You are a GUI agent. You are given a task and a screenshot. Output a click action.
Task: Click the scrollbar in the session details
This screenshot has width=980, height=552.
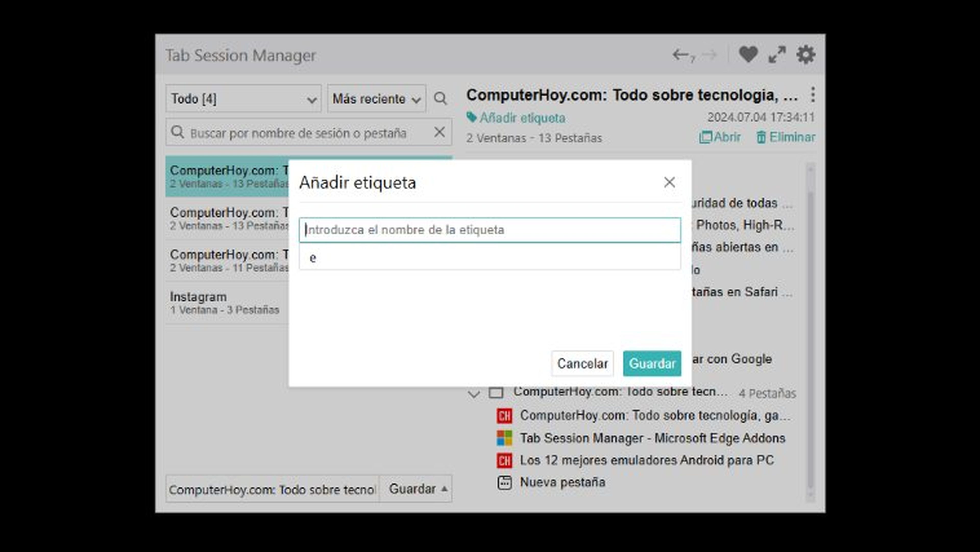[810, 340]
